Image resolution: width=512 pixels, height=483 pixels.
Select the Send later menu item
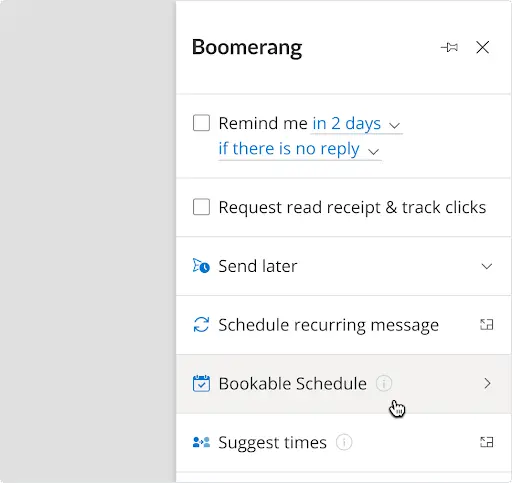tap(343, 266)
